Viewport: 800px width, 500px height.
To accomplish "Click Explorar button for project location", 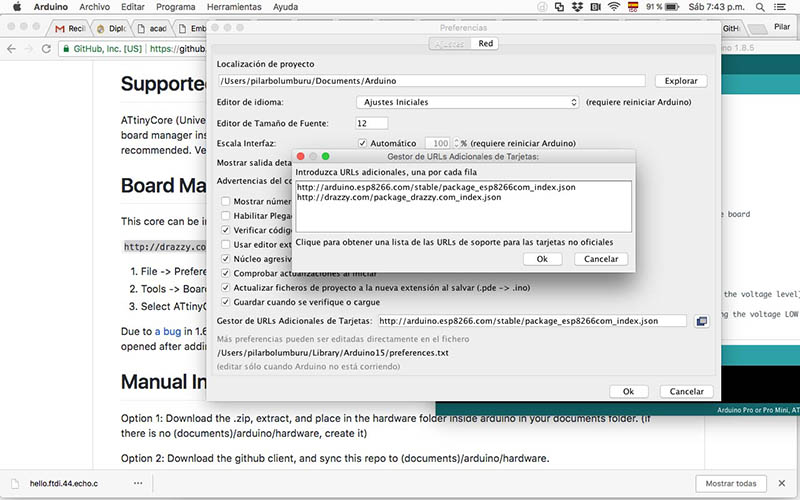I will pyautogui.click(x=681, y=81).
